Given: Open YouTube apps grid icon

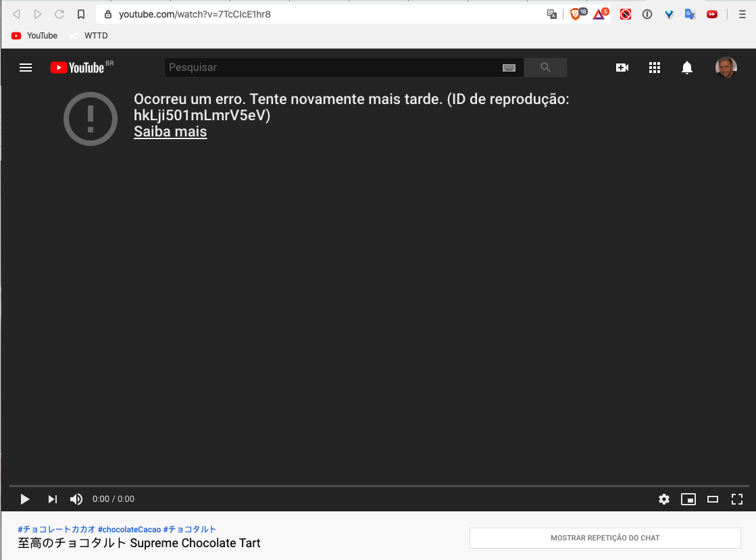Looking at the screenshot, I should 654,68.
